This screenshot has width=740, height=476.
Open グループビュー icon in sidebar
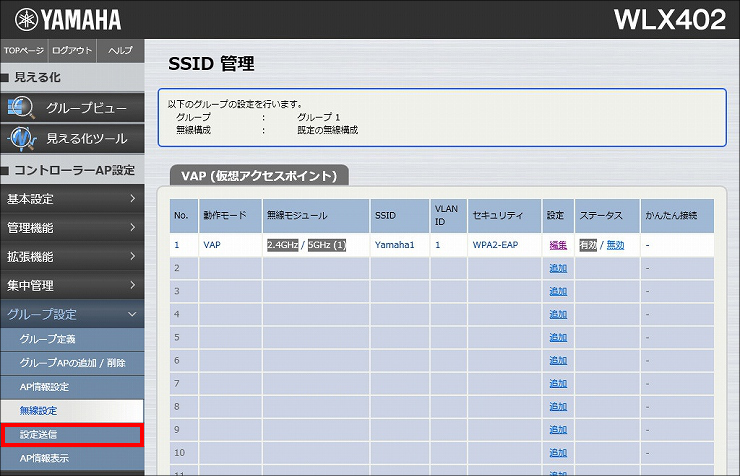click(x=21, y=108)
